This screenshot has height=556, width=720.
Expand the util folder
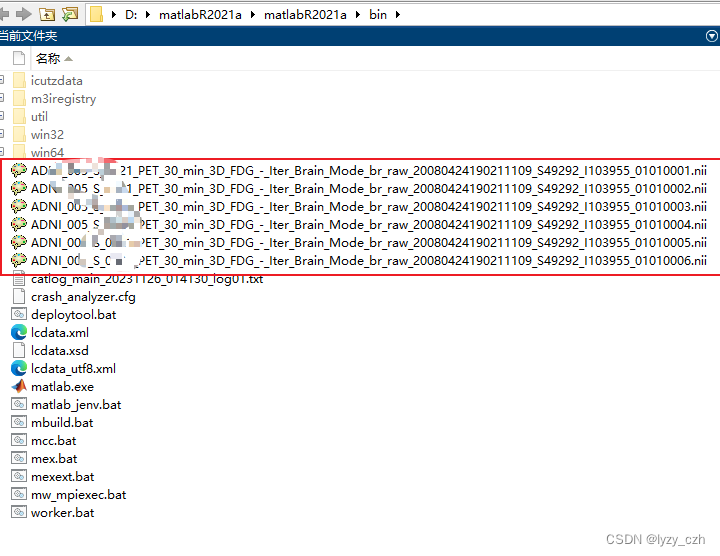pyautogui.click(x=1, y=116)
